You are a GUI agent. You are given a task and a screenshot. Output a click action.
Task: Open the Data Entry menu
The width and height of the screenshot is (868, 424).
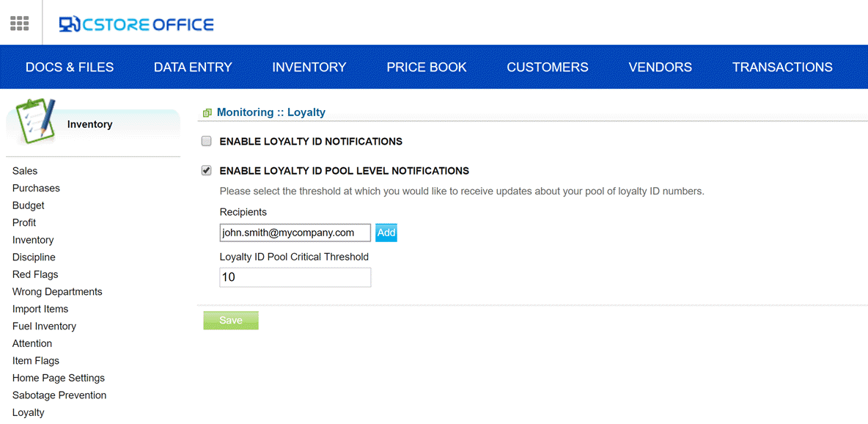click(193, 67)
